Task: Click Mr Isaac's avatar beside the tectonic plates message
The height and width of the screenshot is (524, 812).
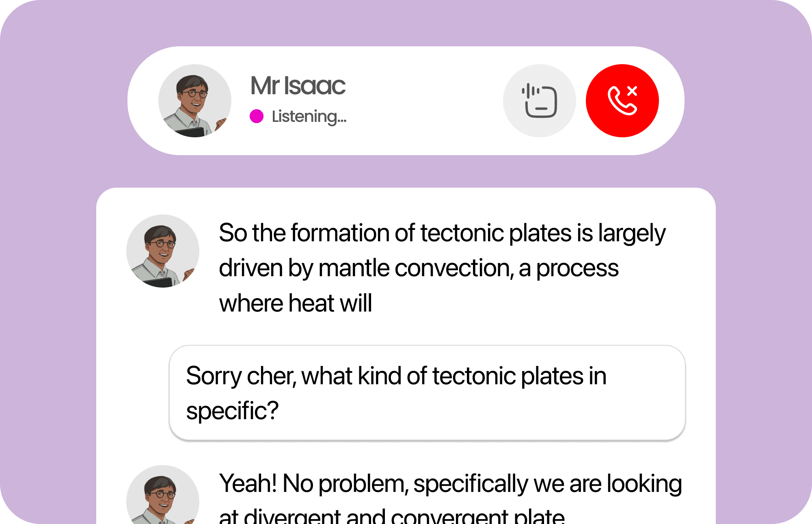Action: [162, 251]
